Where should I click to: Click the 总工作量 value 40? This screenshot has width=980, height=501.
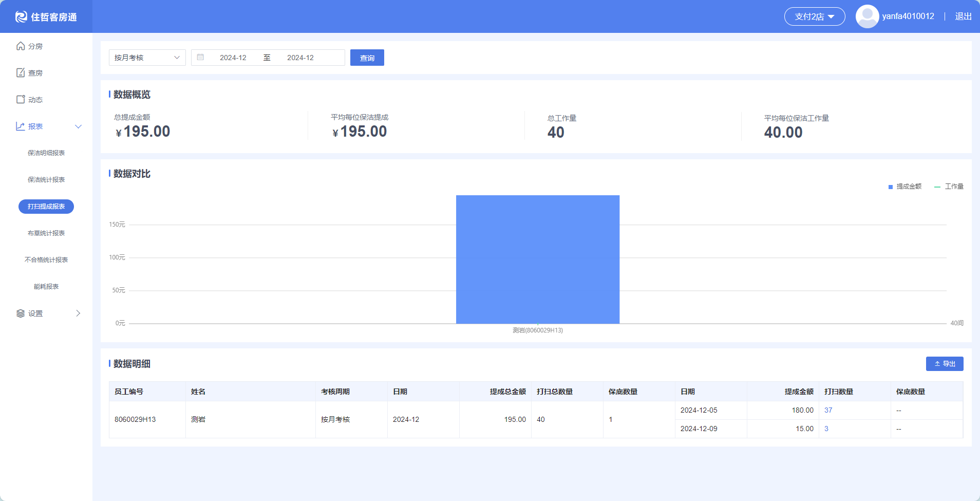pos(556,133)
